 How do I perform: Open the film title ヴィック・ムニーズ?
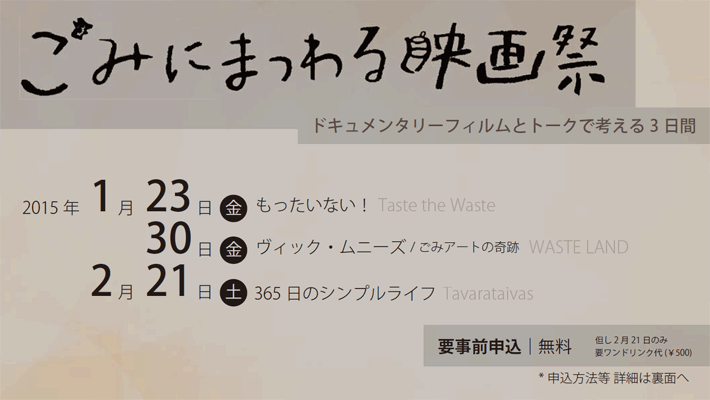(x=329, y=248)
